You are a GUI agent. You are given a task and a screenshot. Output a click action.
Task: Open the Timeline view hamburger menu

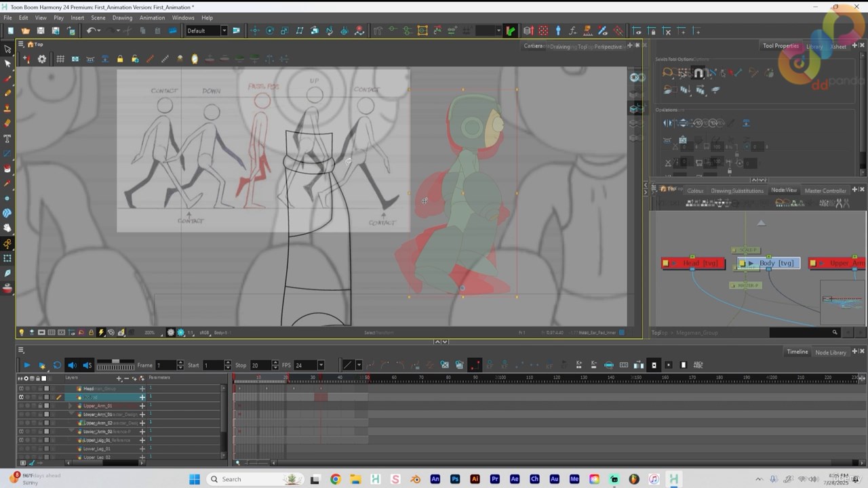(21, 350)
